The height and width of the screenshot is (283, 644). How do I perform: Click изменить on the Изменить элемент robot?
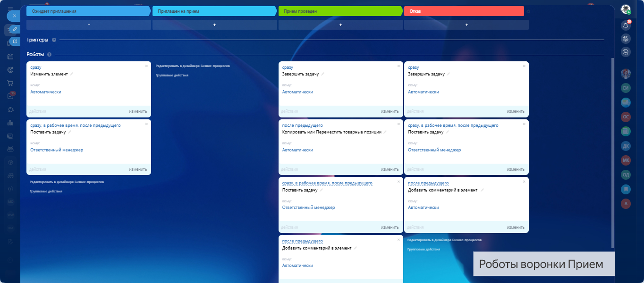[138, 112]
